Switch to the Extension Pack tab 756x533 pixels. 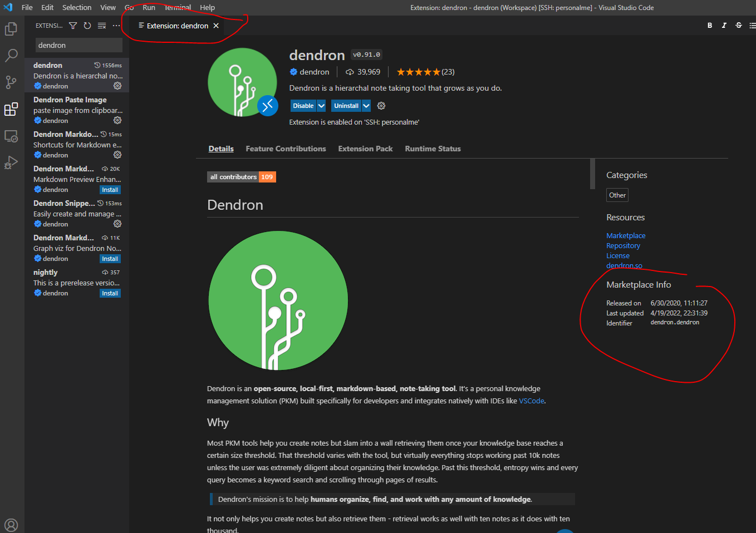pos(365,149)
